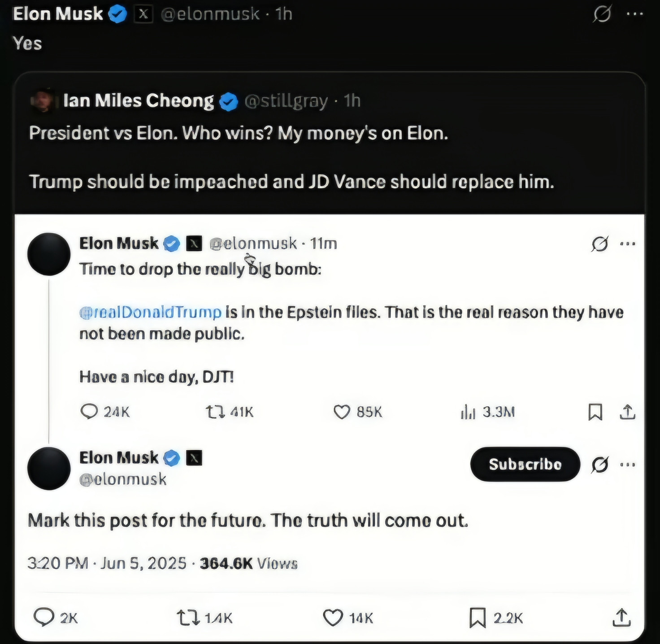The image size is (660, 644).
Task: Open more options menu on top post
Action: pos(635,14)
